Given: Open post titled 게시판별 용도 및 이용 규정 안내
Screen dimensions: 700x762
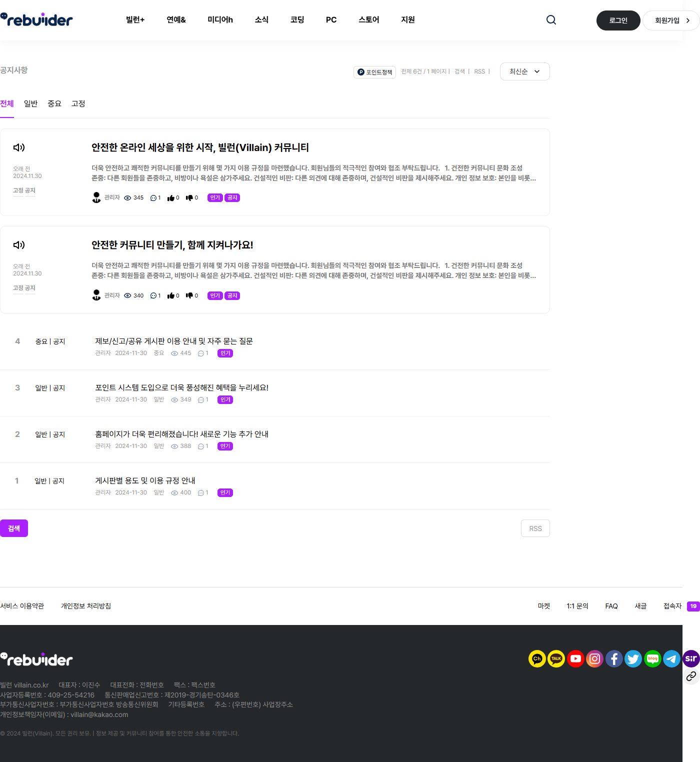Looking at the screenshot, I should click(x=145, y=480).
